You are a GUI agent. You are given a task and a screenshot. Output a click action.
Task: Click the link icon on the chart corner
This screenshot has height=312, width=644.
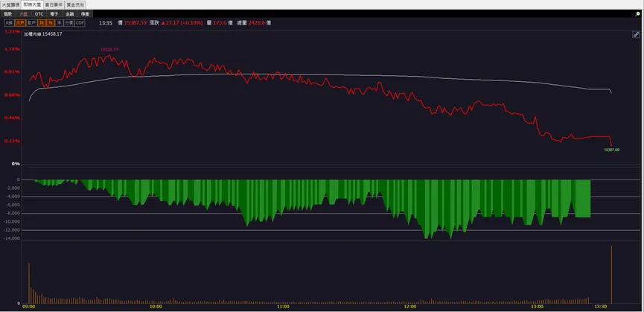tap(635, 34)
